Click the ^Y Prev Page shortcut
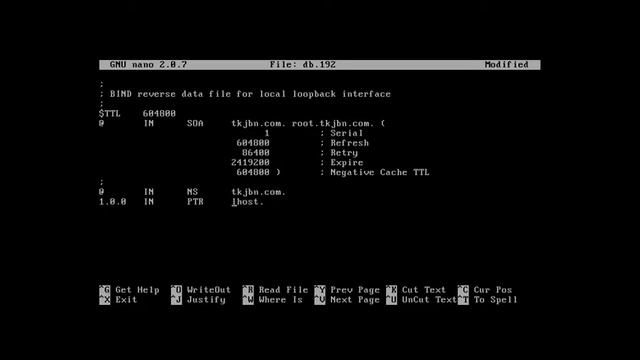The image size is (640, 360). click(347, 290)
